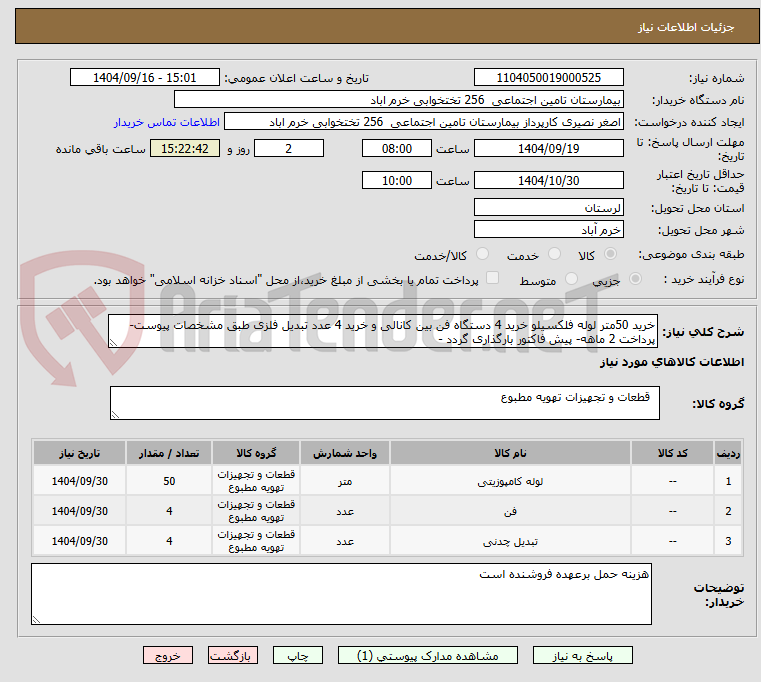Click the price validity date field 1404/10/30
Screen dimensions: 761x682
(548, 181)
